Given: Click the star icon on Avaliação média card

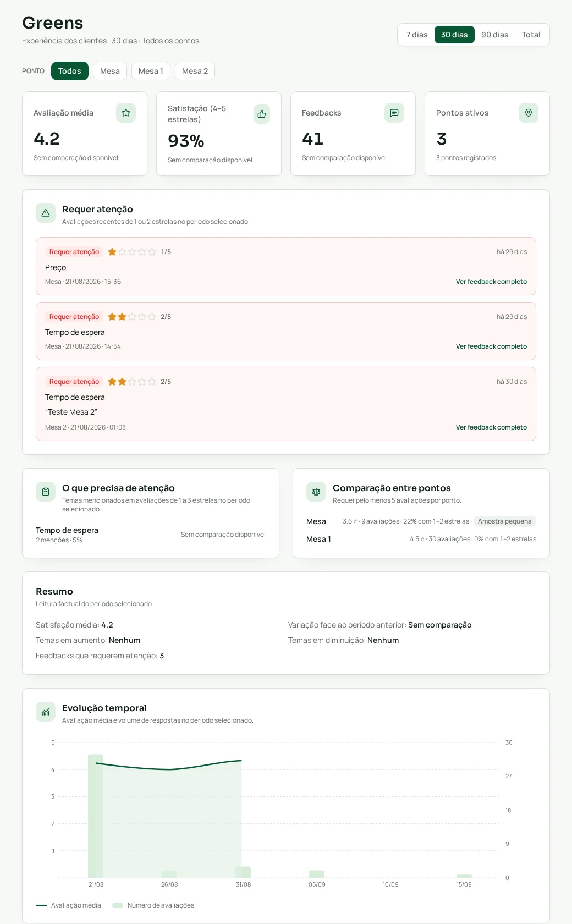Looking at the screenshot, I should point(126,113).
